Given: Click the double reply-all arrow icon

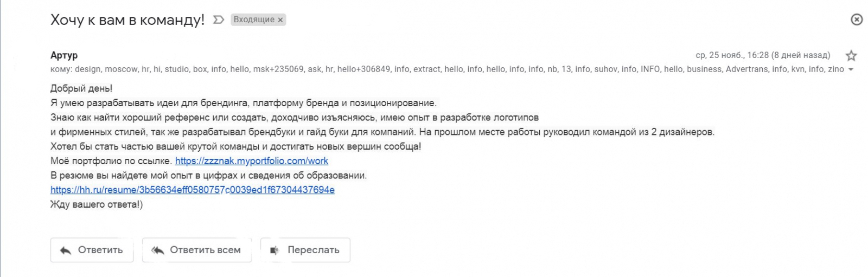Looking at the screenshot, I should (157, 250).
